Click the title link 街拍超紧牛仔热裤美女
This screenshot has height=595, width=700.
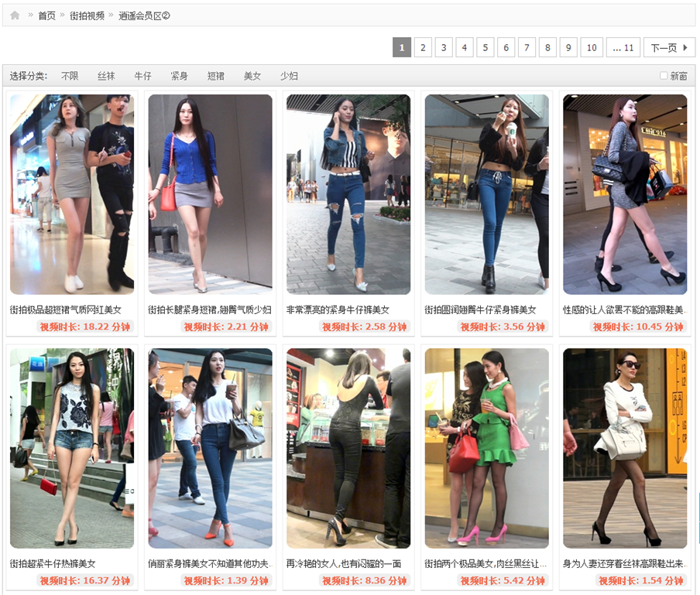click(53, 564)
